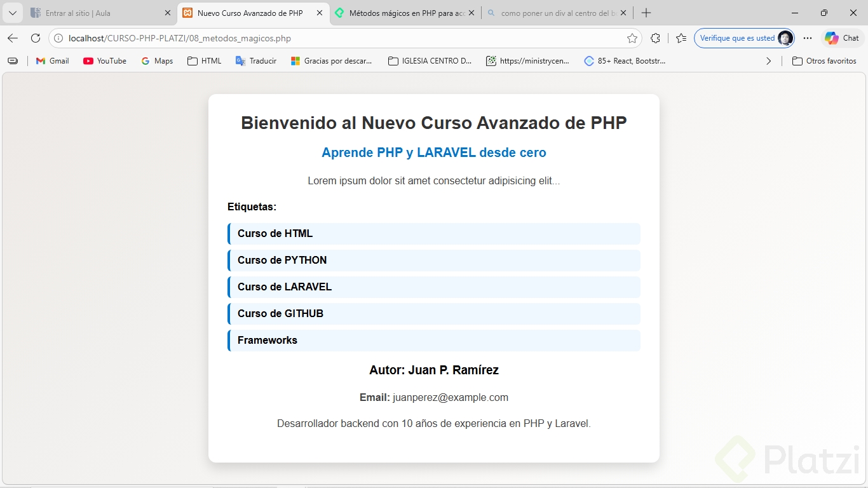Show more bookmarks with the chevron arrow

[769, 61]
